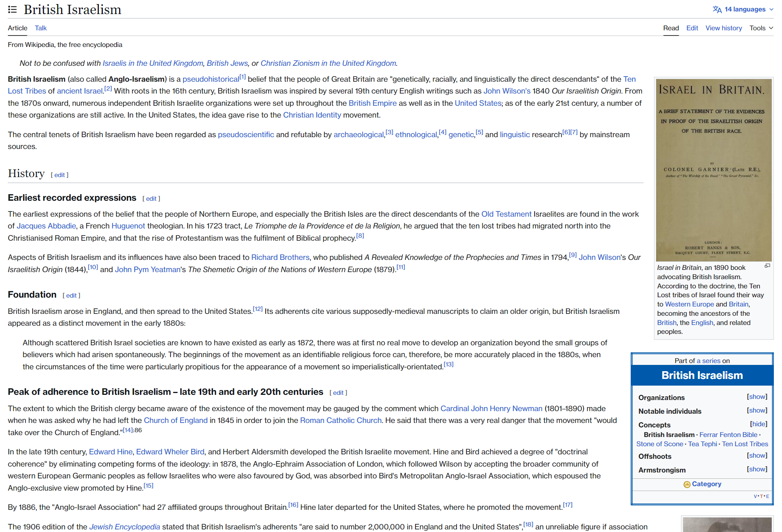This screenshot has width=782, height=532.
Task: Show the Notable individuals list
Action: (x=757, y=410)
